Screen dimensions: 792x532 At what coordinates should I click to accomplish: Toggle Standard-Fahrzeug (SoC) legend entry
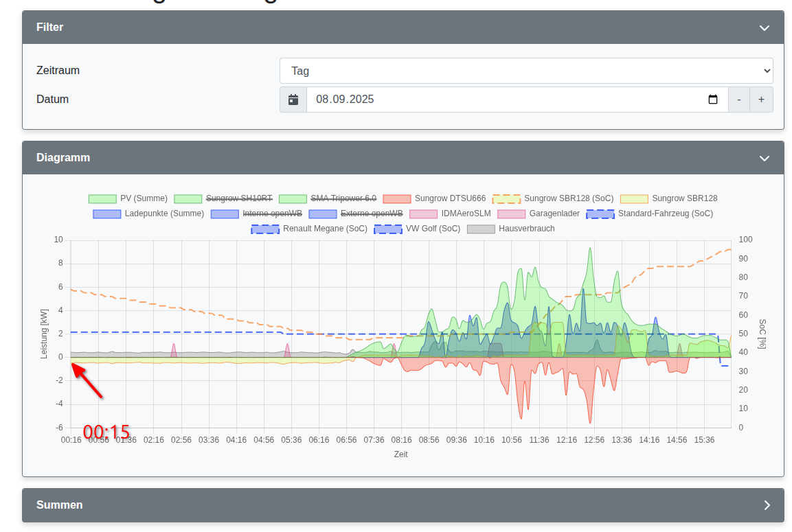click(x=650, y=213)
